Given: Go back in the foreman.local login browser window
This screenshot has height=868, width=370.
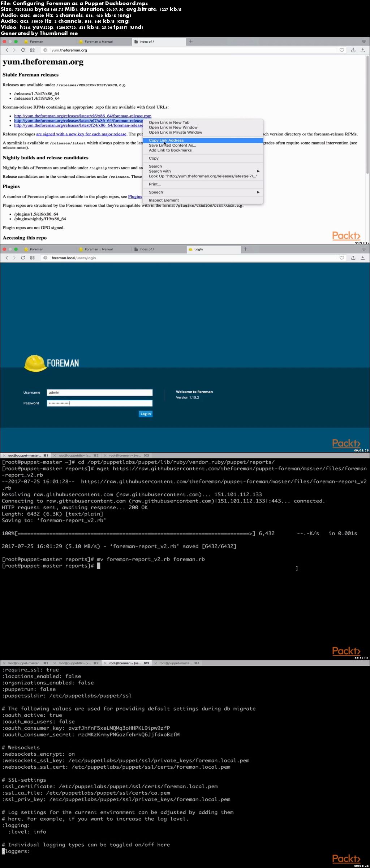Looking at the screenshot, I should [x=7, y=258].
